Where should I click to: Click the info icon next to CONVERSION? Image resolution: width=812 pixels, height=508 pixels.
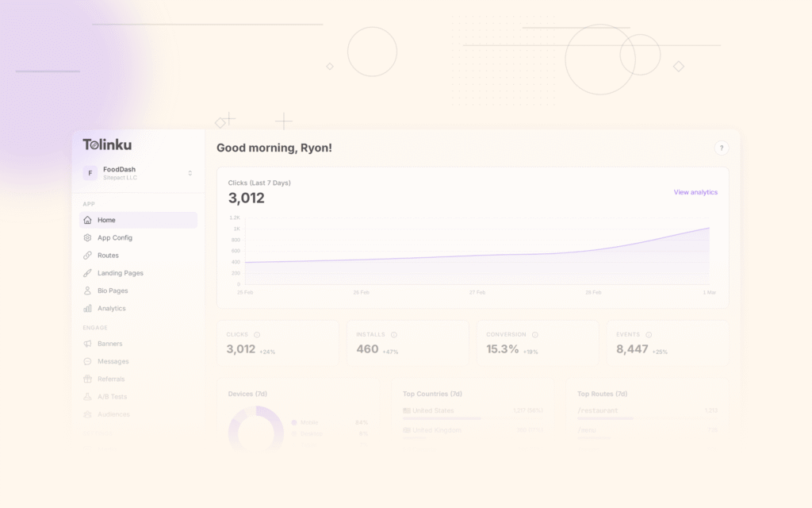(535, 334)
